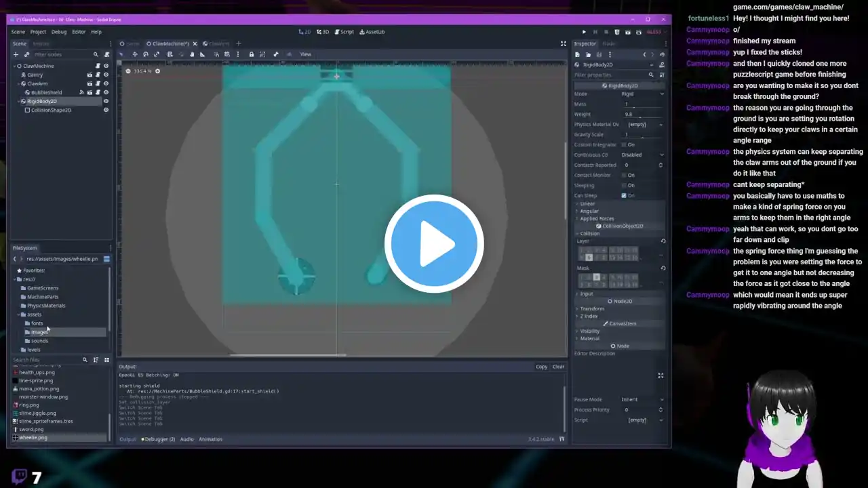The width and height of the screenshot is (868, 488).
Task: Open the Continuous CD dropdown
Action: [x=642, y=155]
